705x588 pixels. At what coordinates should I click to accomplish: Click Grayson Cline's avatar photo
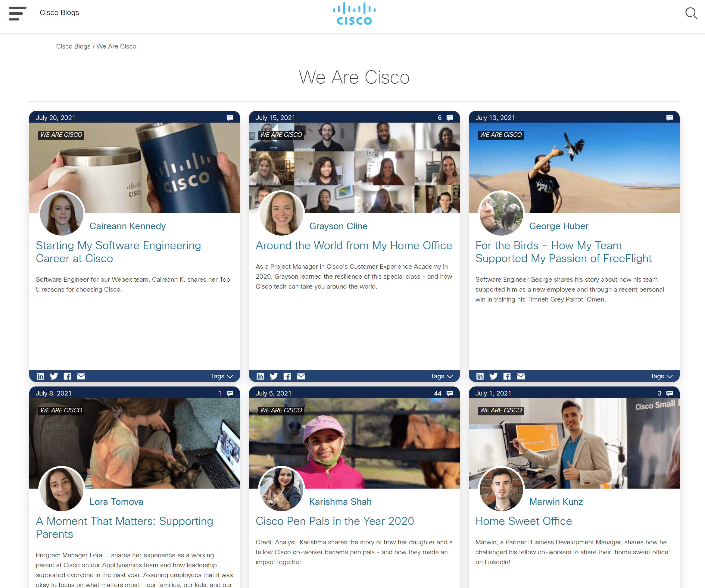(x=282, y=214)
